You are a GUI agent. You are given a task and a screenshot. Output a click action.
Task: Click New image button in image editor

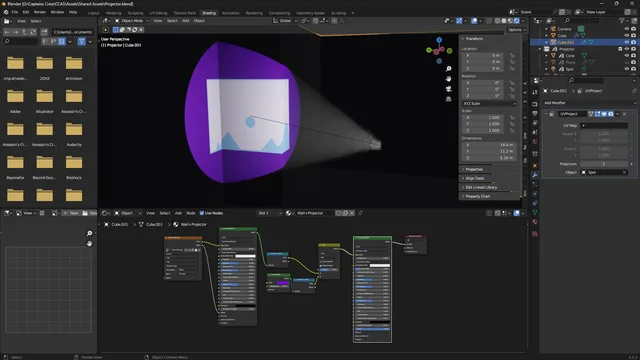71,213
